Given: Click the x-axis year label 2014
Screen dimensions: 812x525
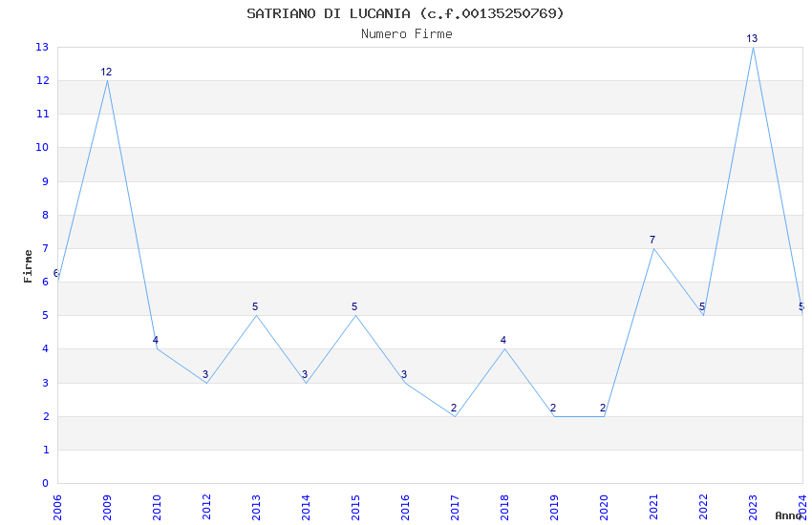Looking at the screenshot, I should (306, 508).
